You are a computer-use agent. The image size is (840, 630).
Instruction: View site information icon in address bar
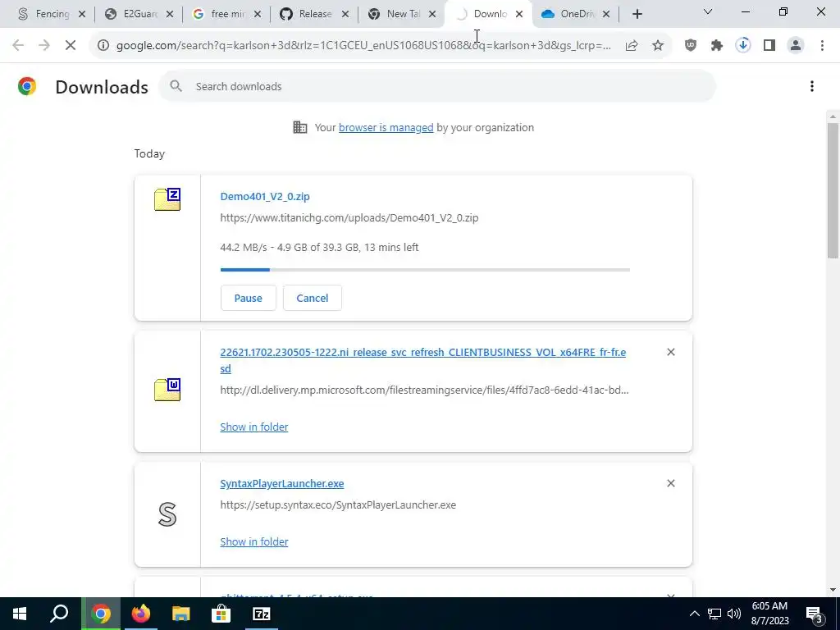[103, 46]
